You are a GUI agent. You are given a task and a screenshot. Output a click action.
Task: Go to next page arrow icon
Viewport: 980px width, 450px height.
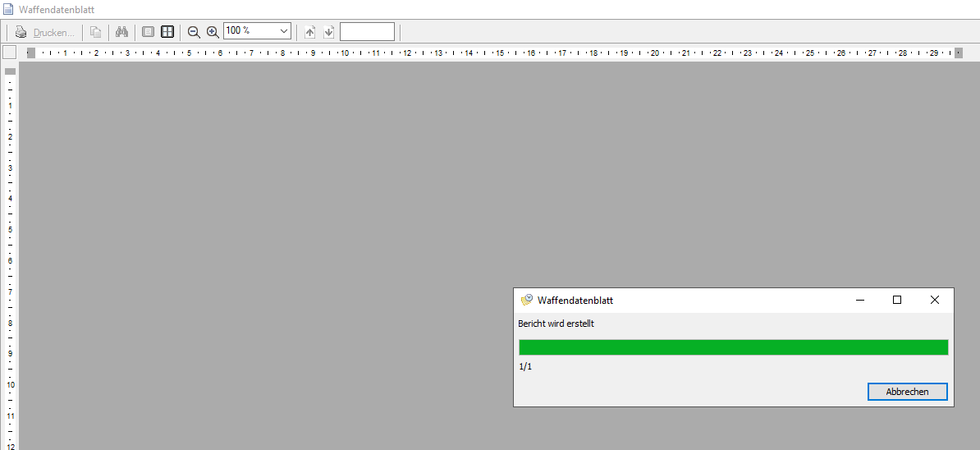pos(328,32)
